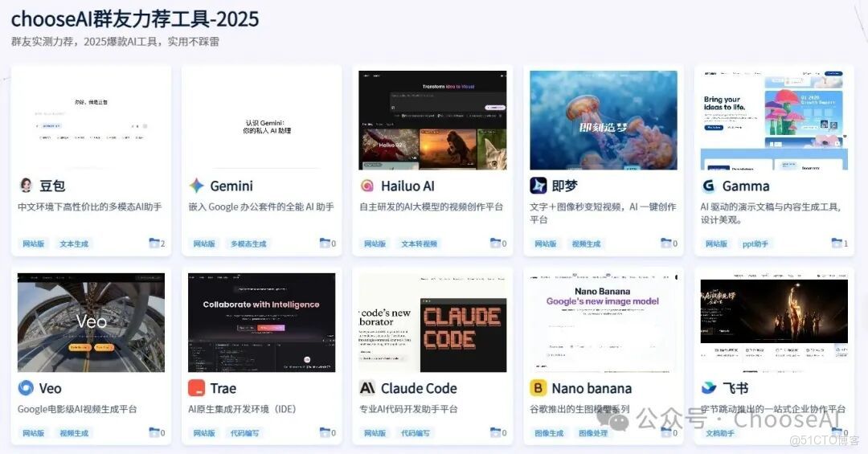Screen dimensions: 868x454
Task: Open the Gemini website preview thumbnail
Action: point(262,120)
